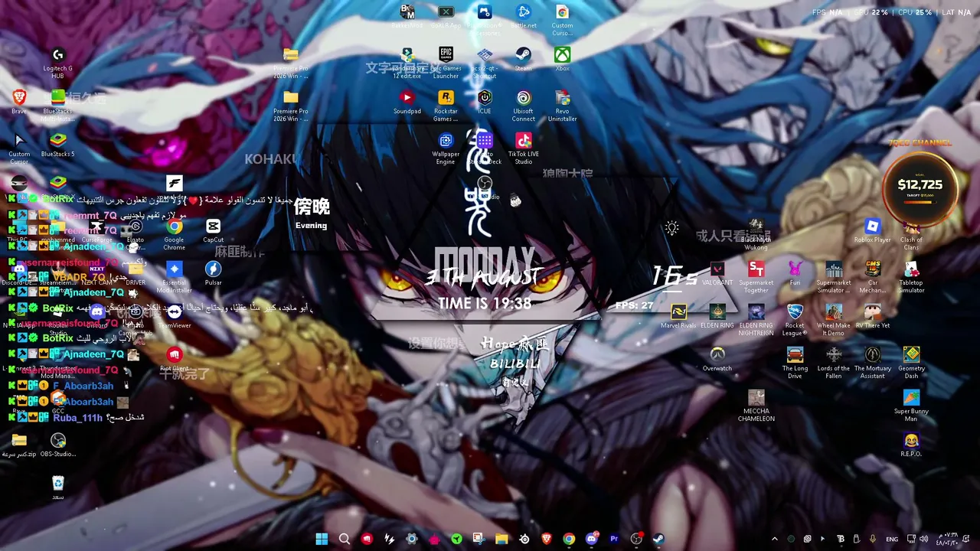The width and height of the screenshot is (980, 551).
Task: Select the OBS-Studio desktop shortcut
Action: click(58, 445)
